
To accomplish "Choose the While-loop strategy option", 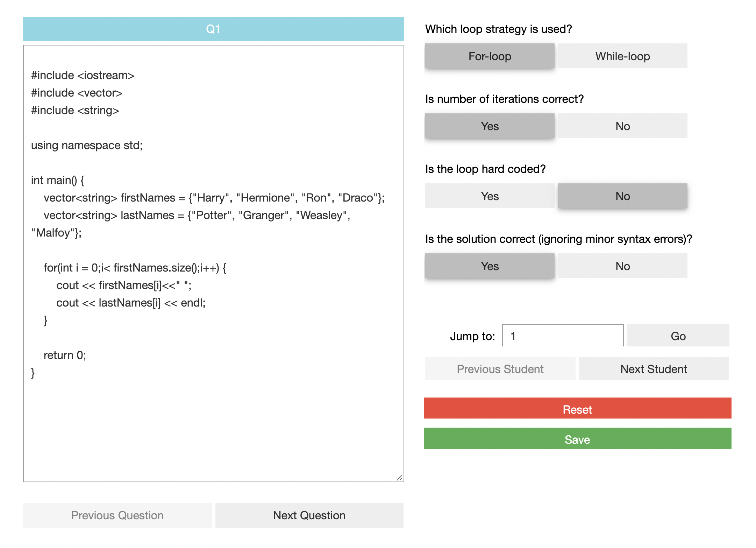I will 622,56.
